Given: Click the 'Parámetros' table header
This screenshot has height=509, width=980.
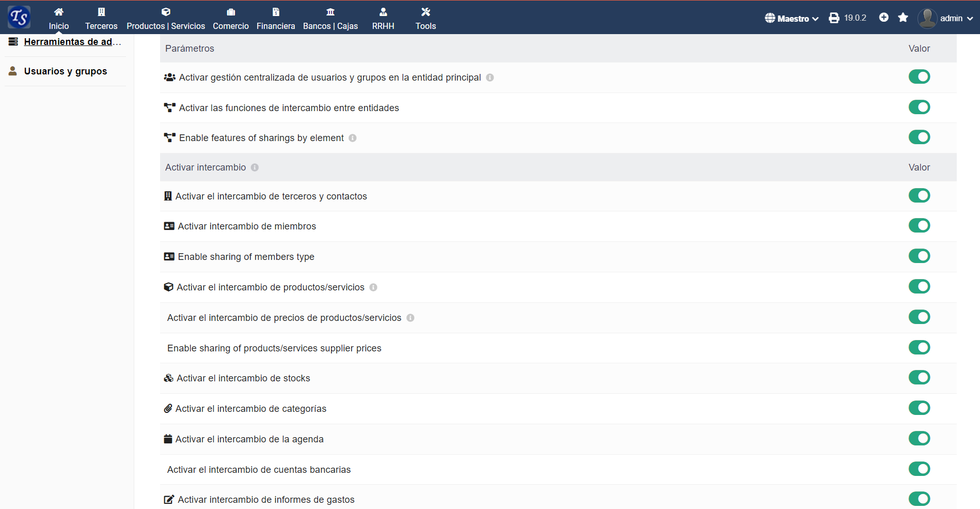Looking at the screenshot, I should (189, 49).
